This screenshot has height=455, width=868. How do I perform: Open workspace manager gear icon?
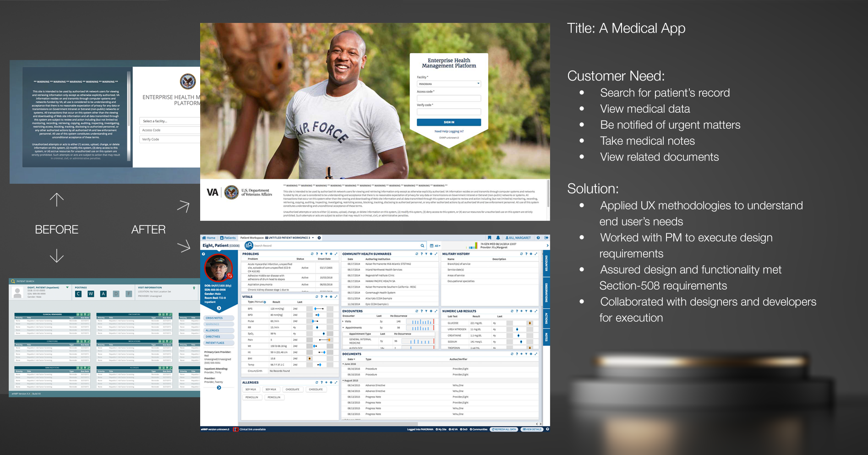[319, 238]
